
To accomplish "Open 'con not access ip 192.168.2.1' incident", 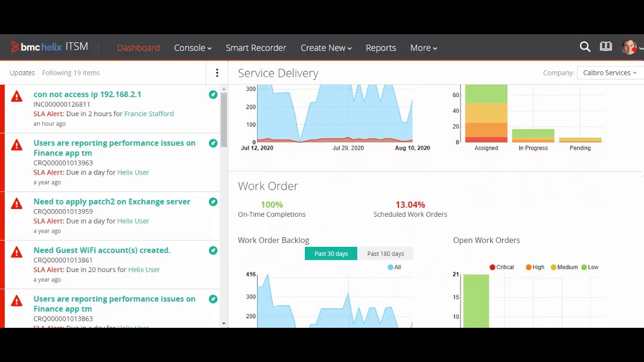I will pyautogui.click(x=88, y=95).
